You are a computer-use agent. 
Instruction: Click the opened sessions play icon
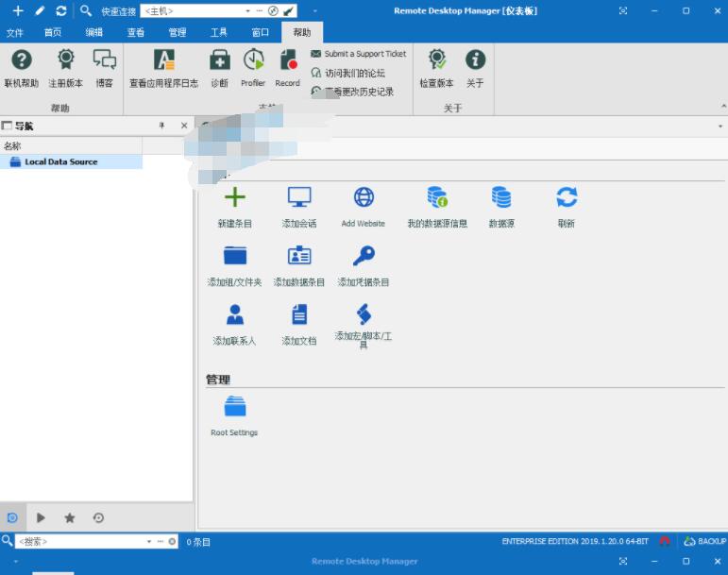(x=41, y=517)
